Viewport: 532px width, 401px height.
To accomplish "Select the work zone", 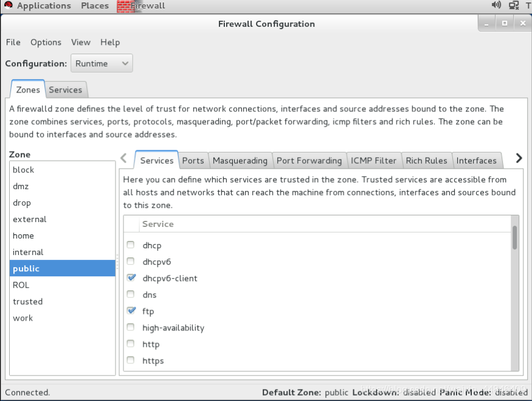I will (x=63, y=318).
